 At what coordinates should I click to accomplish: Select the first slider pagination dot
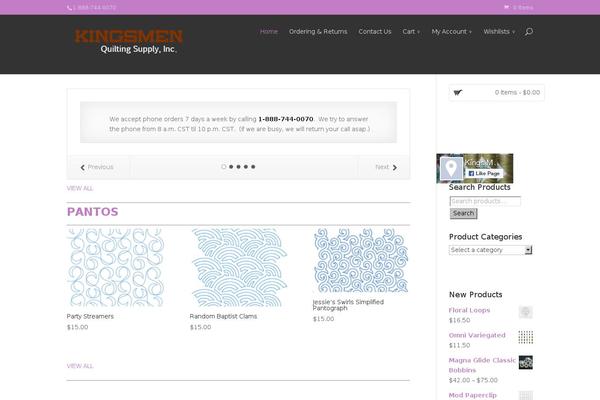point(223,167)
